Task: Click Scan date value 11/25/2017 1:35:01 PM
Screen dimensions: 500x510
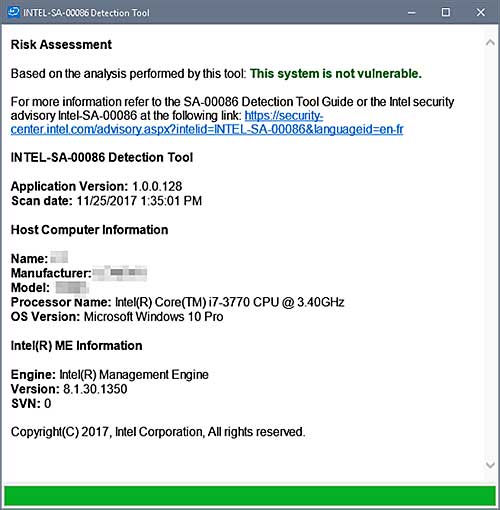Action: [139, 201]
